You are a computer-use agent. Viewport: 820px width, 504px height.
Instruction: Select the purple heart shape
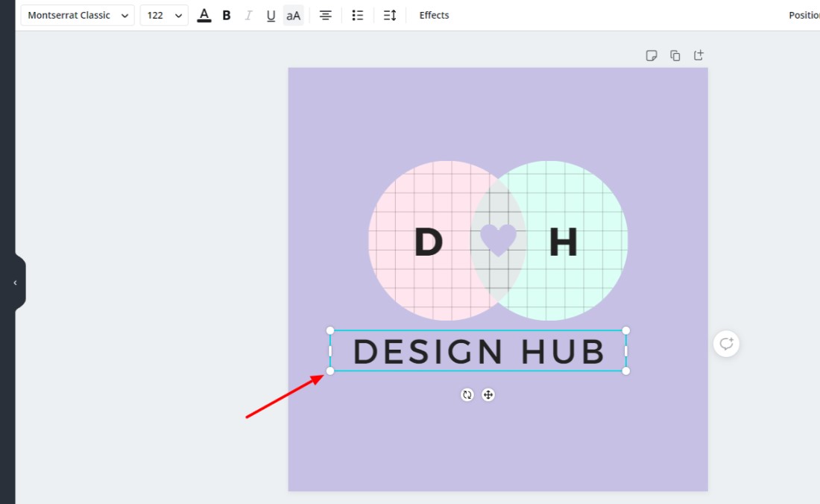(499, 239)
